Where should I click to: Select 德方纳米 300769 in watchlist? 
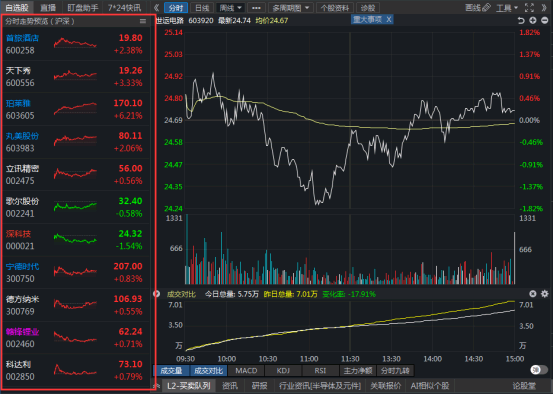76,305
